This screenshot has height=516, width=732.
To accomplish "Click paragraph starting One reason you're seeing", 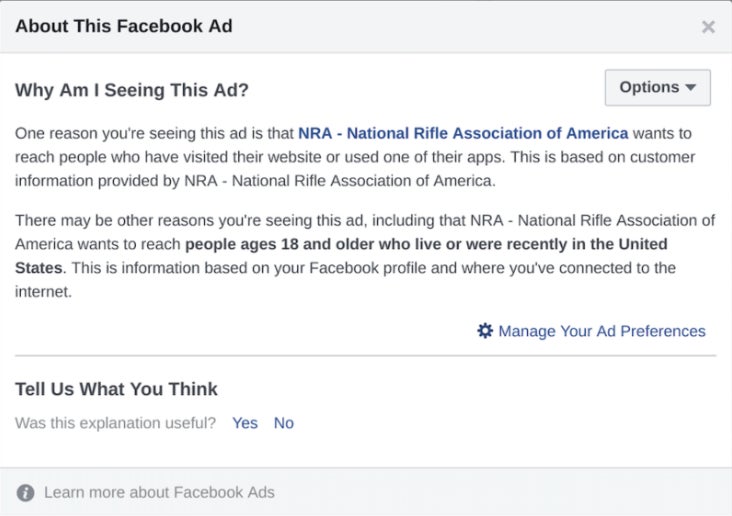I will click(355, 157).
